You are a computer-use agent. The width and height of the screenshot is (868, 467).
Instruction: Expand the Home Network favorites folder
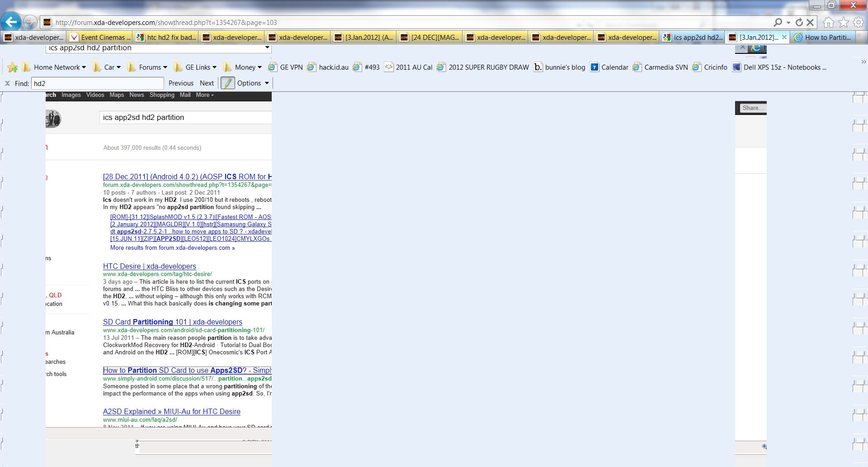pyautogui.click(x=54, y=67)
